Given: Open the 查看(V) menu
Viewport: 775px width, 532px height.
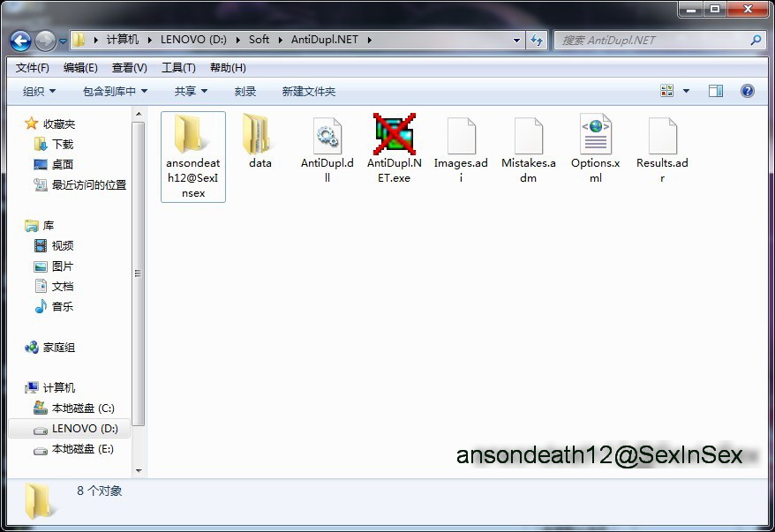Looking at the screenshot, I should [130, 68].
